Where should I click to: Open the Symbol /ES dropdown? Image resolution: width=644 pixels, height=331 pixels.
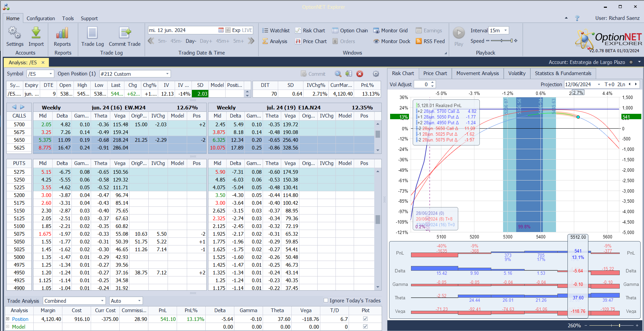coord(51,74)
